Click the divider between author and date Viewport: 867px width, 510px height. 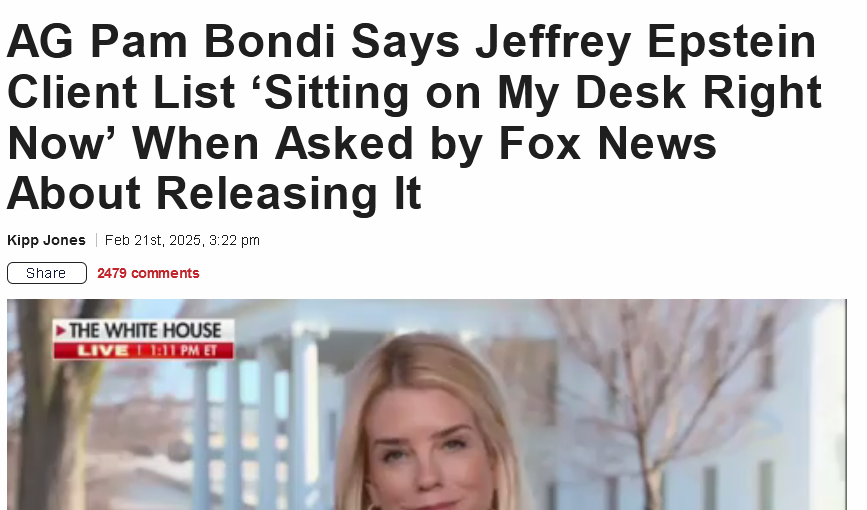coord(96,240)
